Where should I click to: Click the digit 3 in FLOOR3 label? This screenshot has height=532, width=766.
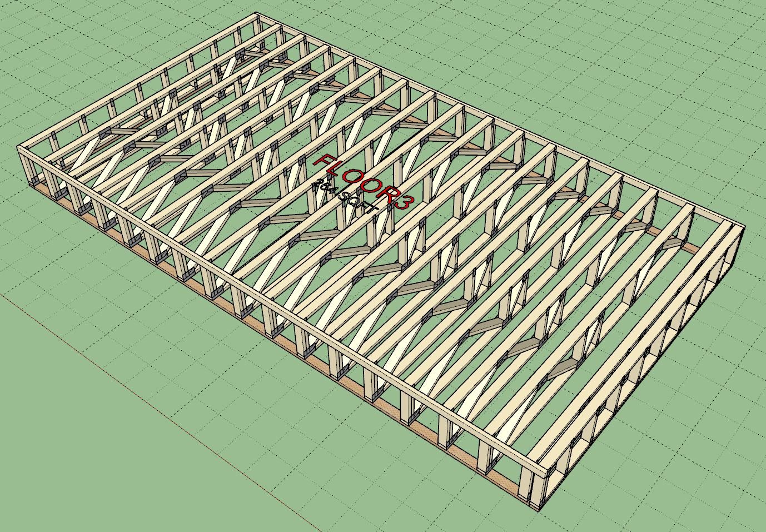(x=404, y=202)
